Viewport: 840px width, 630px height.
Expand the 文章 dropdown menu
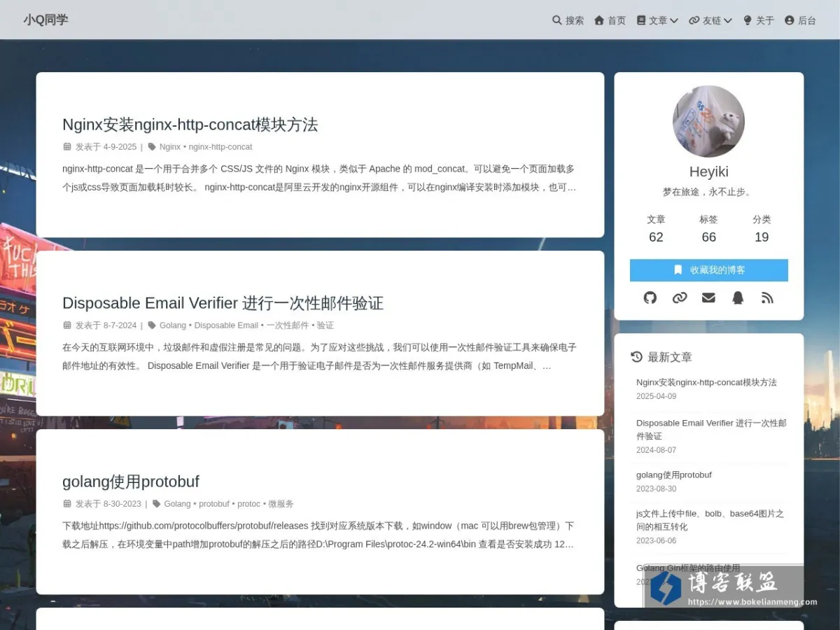pyautogui.click(x=657, y=20)
